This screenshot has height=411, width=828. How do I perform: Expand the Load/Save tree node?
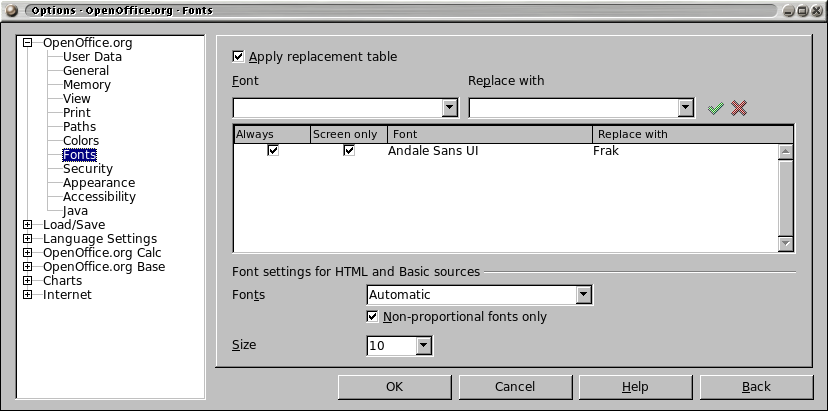coord(27,225)
